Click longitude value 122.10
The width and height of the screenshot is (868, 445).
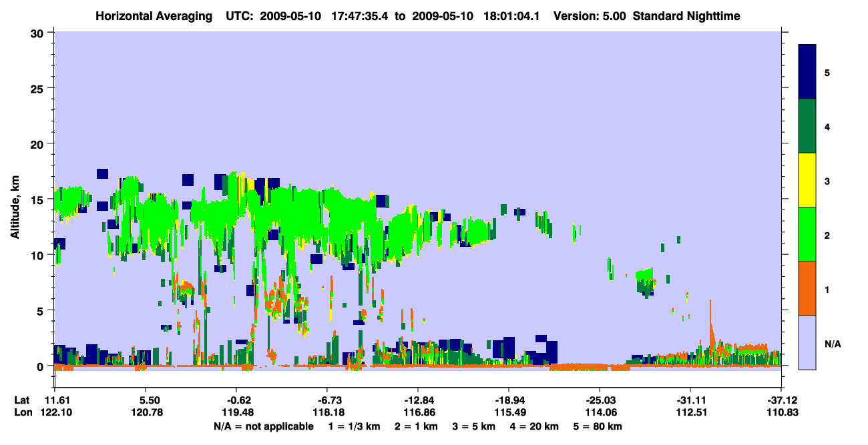tap(55, 412)
